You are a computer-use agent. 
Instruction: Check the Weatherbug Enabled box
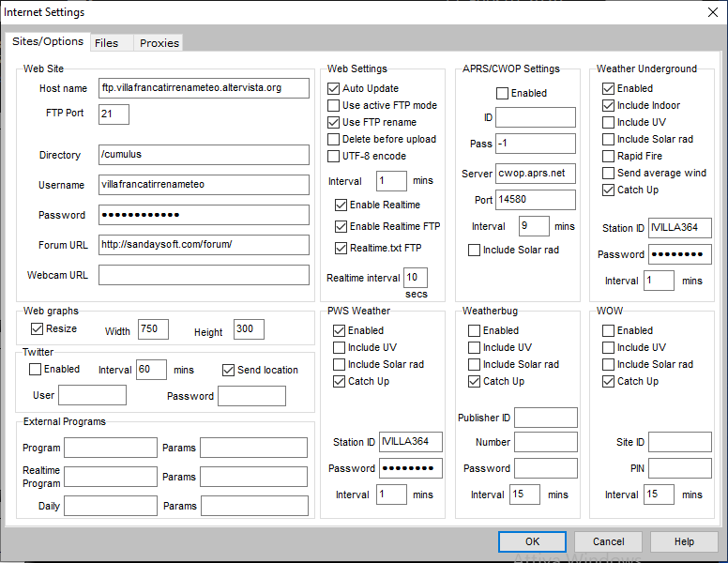pyautogui.click(x=475, y=330)
